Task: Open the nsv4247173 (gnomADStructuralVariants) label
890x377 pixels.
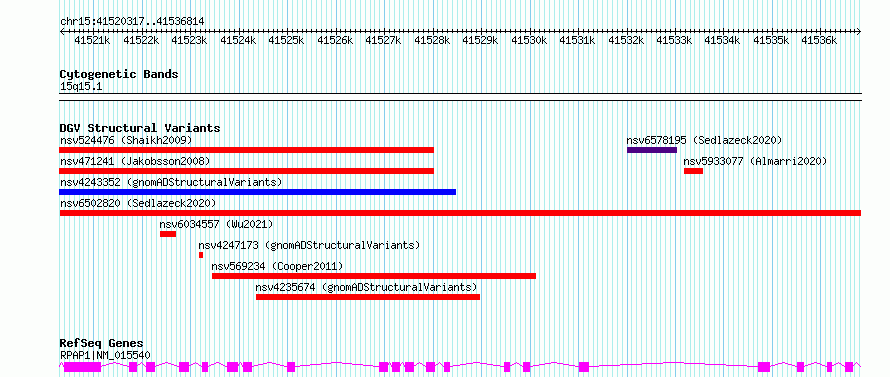Action: [x=309, y=245]
